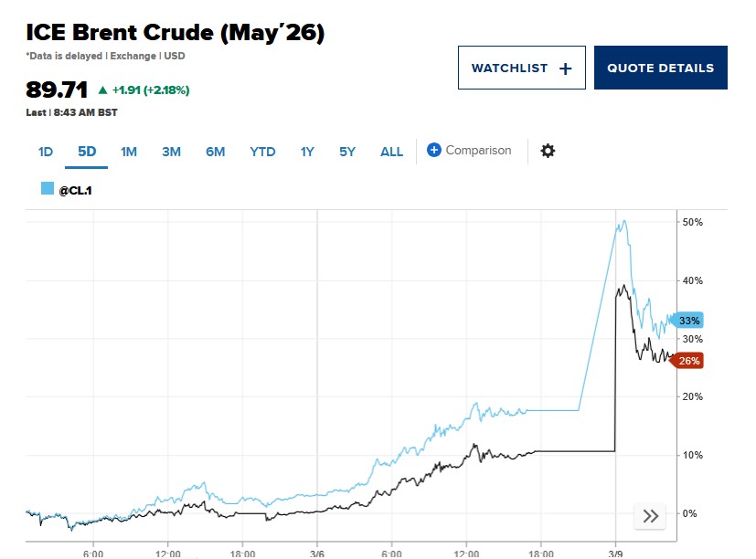Add to WATCHLIST button
Image resolution: width=756 pixels, height=559 pixels.
coord(521,69)
